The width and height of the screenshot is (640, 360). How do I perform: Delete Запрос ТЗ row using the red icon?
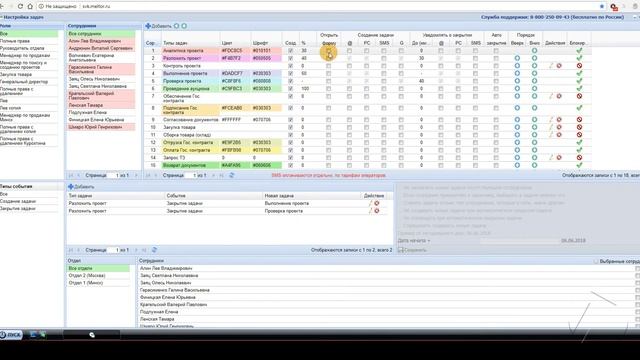click(559, 158)
